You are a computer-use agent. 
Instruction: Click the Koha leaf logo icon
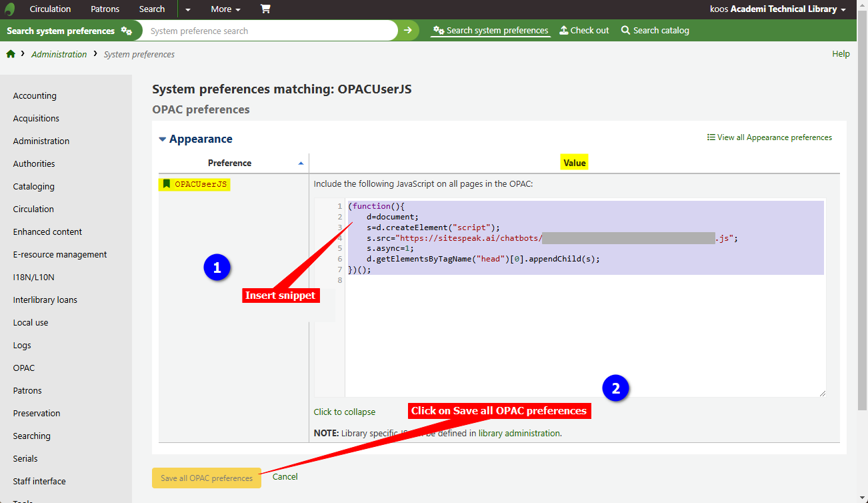pyautogui.click(x=10, y=9)
